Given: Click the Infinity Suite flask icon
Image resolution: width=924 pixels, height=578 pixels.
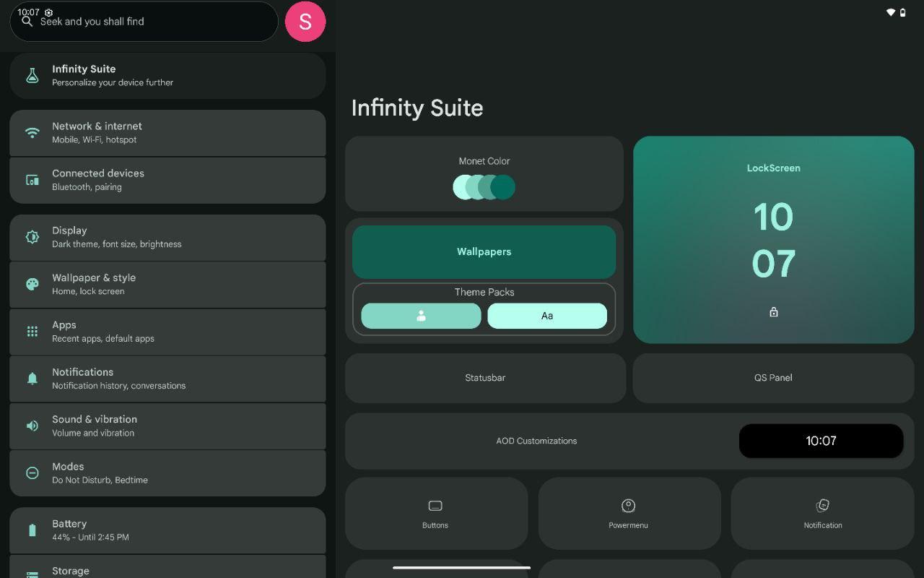Looking at the screenshot, I should click(32, 75).
